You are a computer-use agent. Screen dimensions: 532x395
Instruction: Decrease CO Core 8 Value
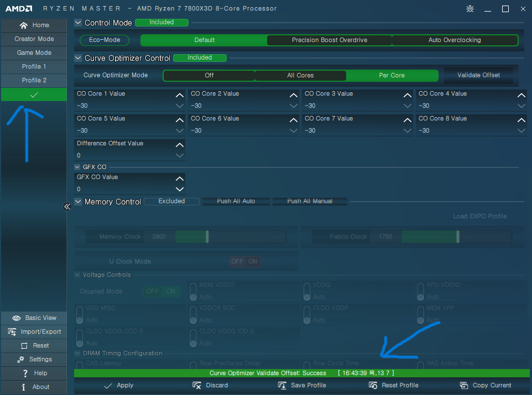tap(521, 130)
